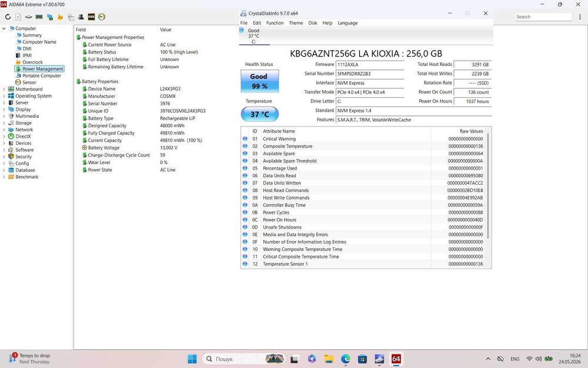Open the Report page icon in toolbar

tap(18, 17)
